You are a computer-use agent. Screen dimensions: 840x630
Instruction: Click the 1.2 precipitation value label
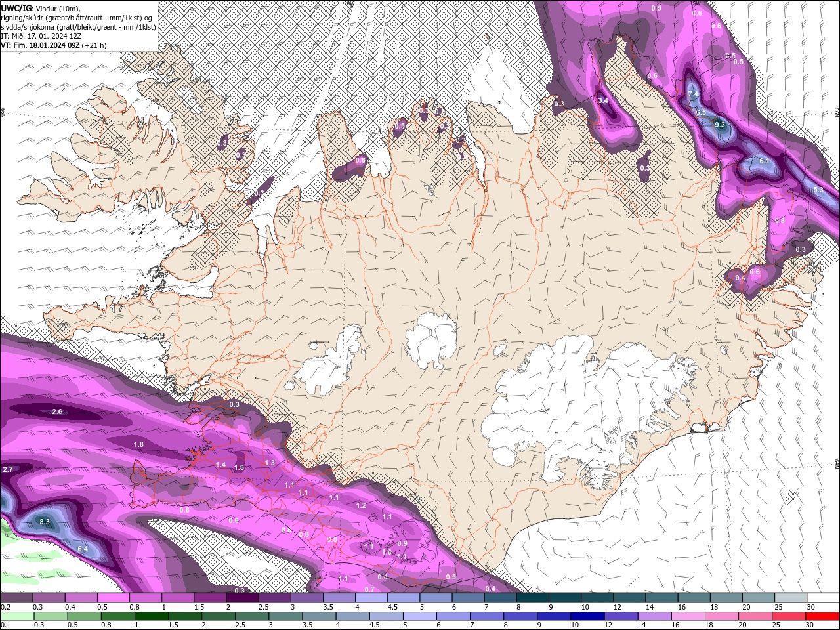click(361, 505)
